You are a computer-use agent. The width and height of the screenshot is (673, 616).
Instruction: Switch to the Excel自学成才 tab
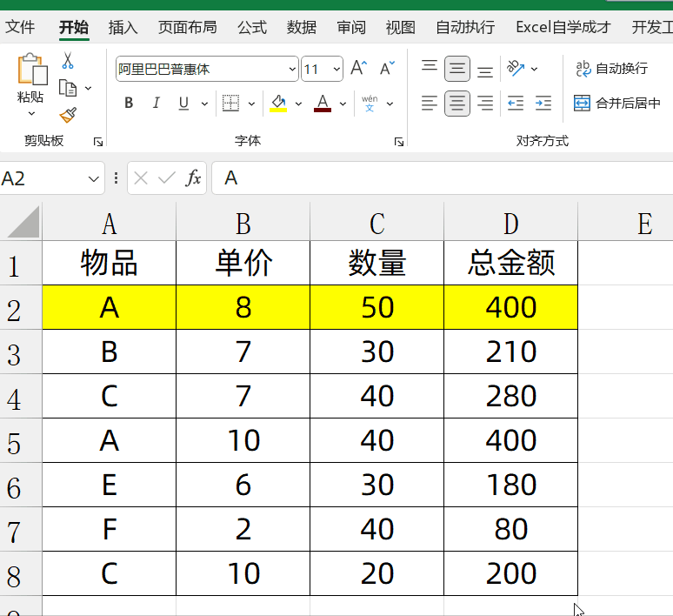pos(563,27)
